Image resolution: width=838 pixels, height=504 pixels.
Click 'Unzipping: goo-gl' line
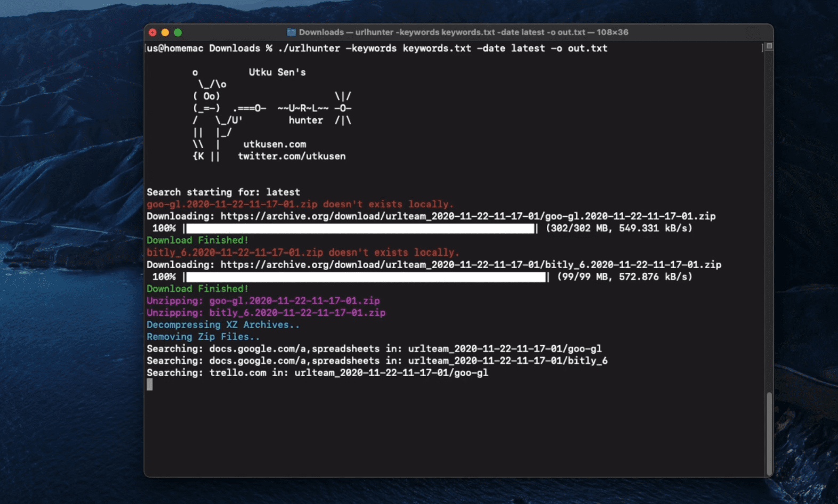263,301
